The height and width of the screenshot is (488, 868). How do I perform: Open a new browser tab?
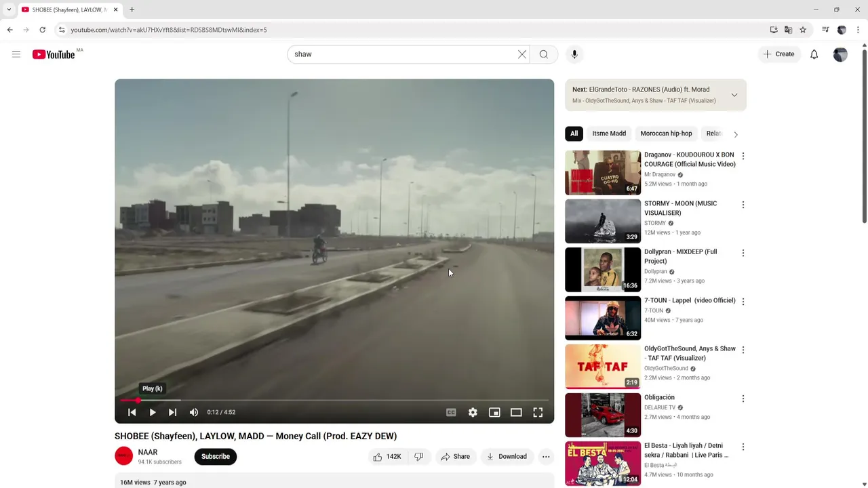(x=132, y=9)
